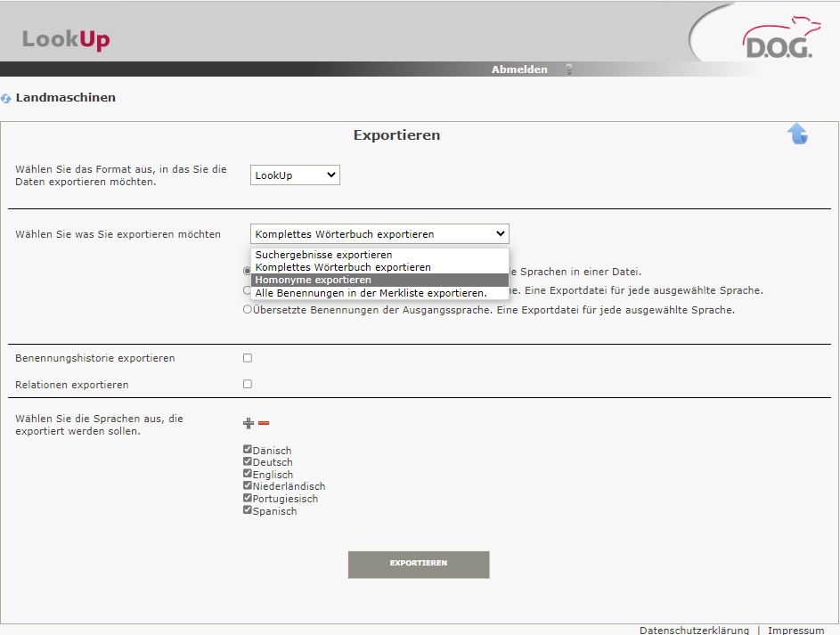
Task: Uncheck the Portugiesisch language checkbox
Action: 248,499
